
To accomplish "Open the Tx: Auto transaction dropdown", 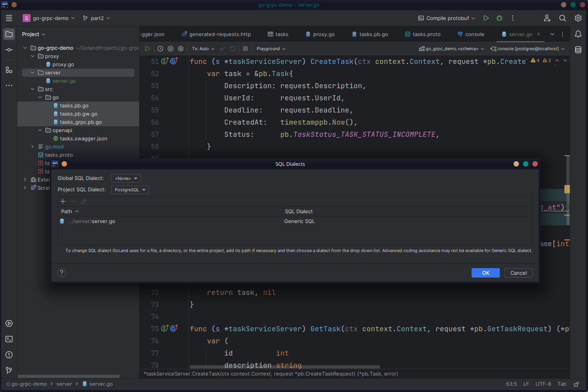I will coord(203,49).
